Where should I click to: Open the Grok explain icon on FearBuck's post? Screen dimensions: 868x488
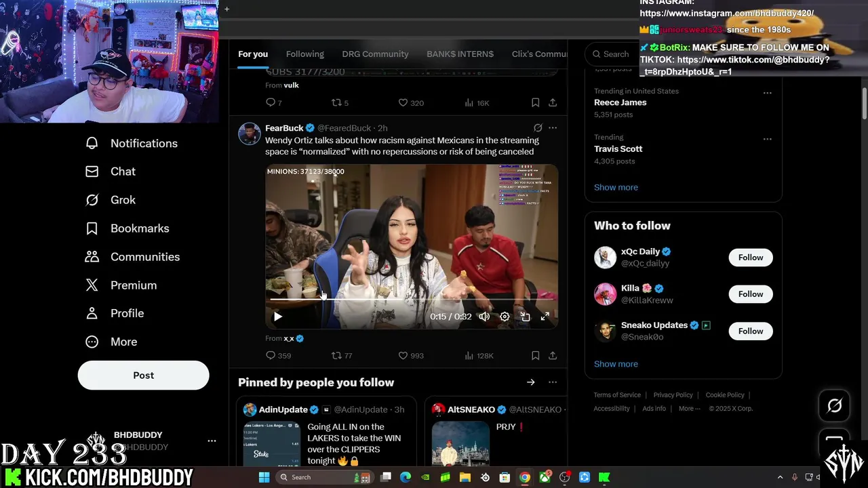point(538,127)
